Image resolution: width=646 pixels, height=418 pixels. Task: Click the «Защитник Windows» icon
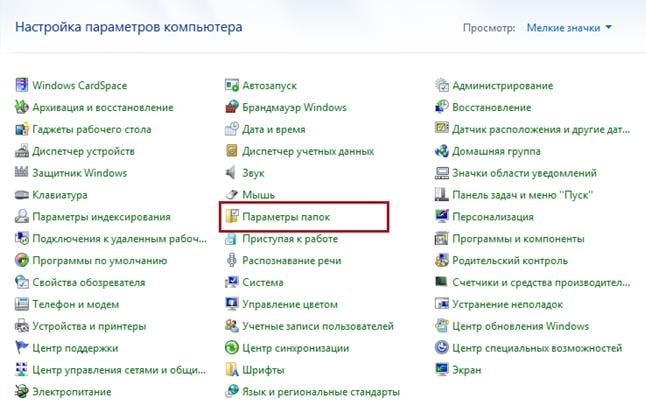tap(21, 173)
